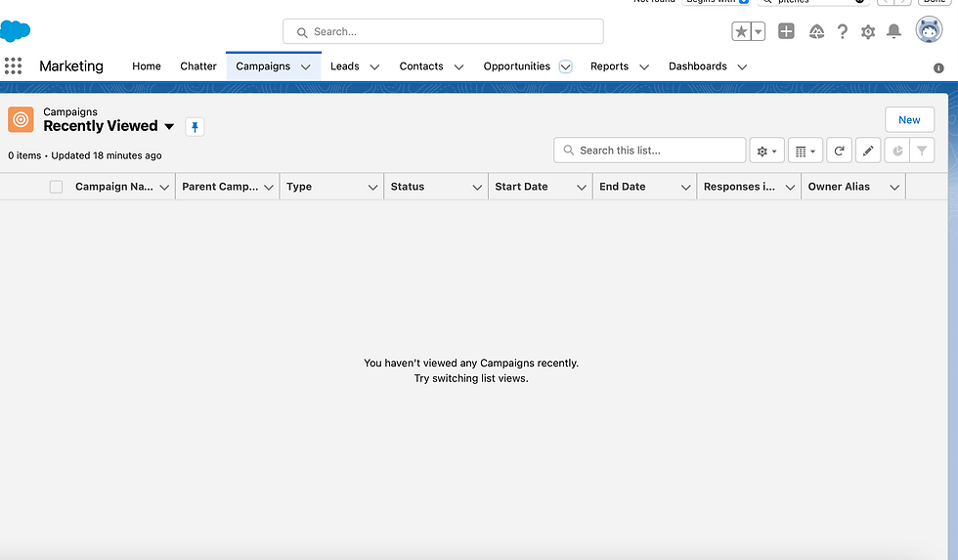Screen dimensions: 958x560
Task: Open the user profile avatar
Action: pos(929,29)
